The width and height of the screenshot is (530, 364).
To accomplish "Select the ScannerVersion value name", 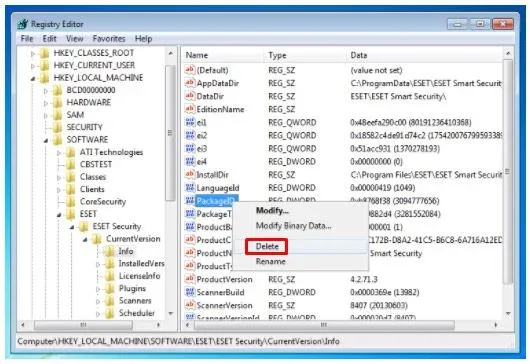I will point(224,305).
